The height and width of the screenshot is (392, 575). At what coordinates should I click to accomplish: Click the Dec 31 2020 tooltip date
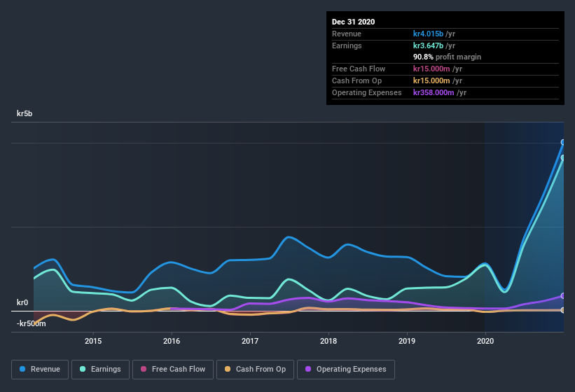[x=354, y=22]
